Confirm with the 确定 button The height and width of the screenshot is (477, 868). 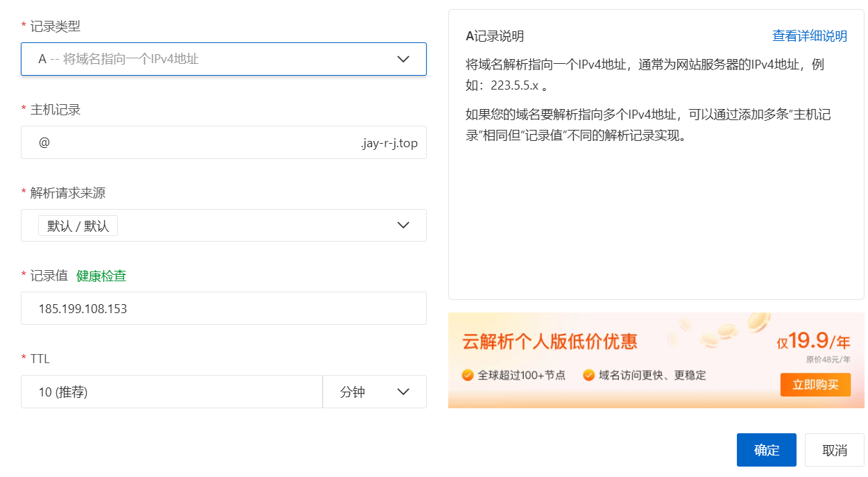[767, 450]
